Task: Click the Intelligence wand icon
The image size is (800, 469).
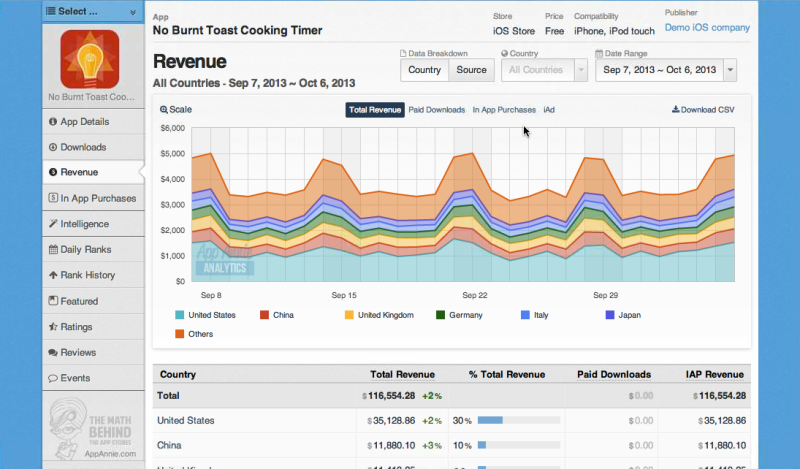Action: [53, 224]
